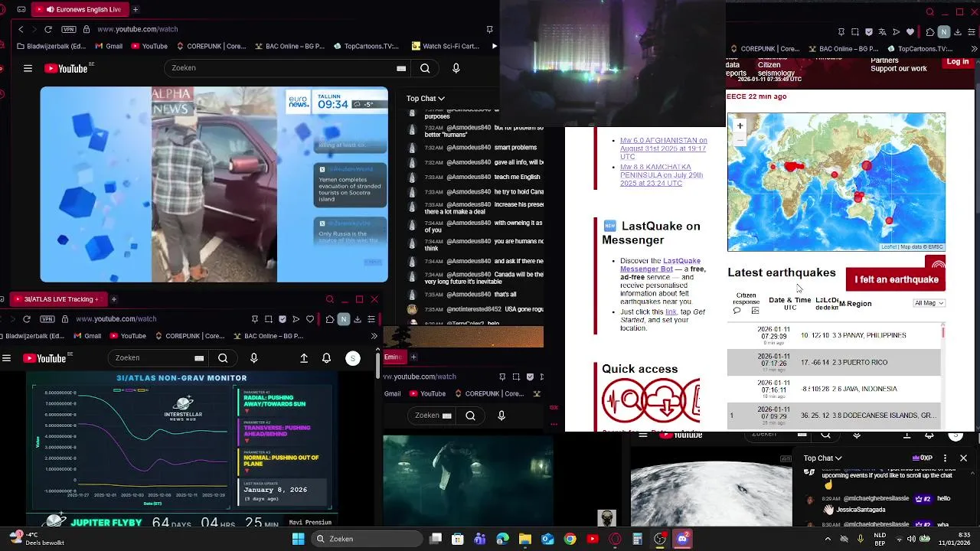Show hidden tray icons chevron

(x=828, y=539)
